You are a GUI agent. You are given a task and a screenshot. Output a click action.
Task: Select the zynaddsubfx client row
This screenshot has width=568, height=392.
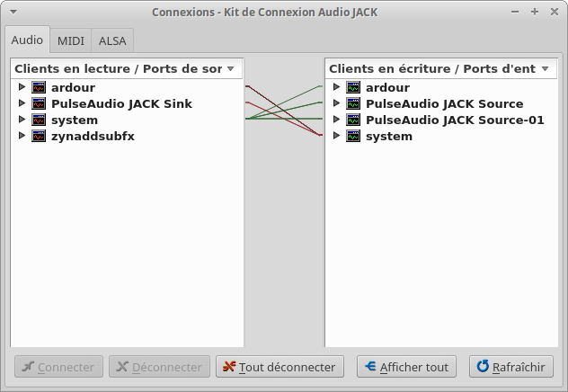(93, 136)
